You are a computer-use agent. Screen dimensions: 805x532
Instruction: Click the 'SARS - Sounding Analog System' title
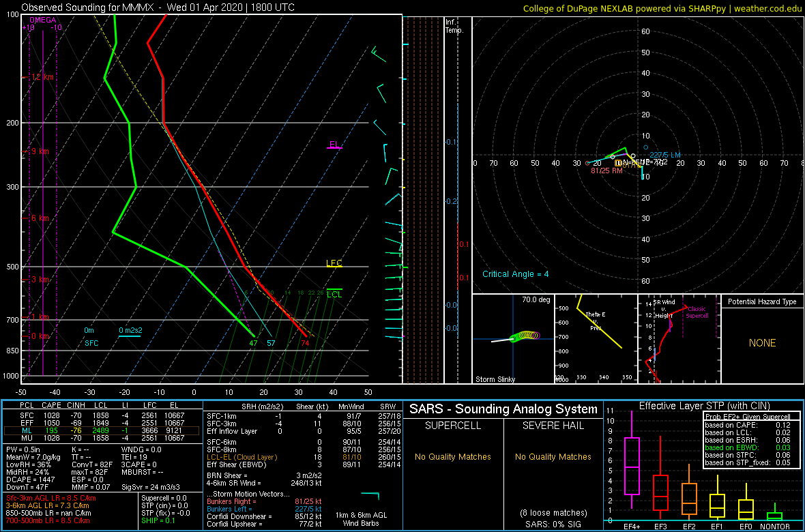(x=503, y=409)
